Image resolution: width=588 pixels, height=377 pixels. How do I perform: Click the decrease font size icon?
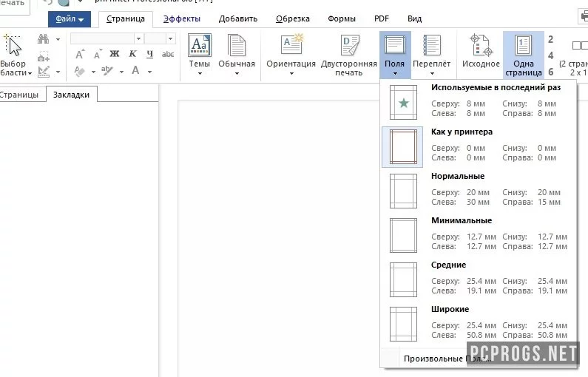click(x=98, y=55)
